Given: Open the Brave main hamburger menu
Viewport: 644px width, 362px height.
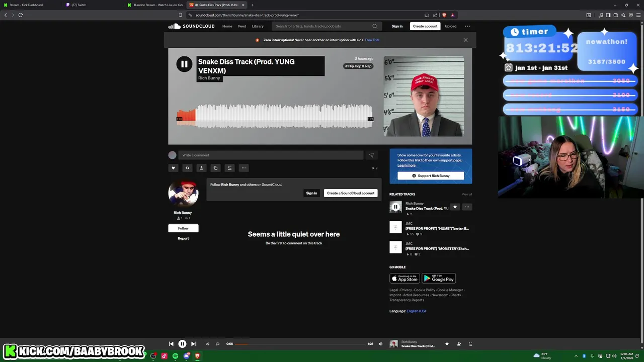Looking at the screenshot, I should [639, 15].
